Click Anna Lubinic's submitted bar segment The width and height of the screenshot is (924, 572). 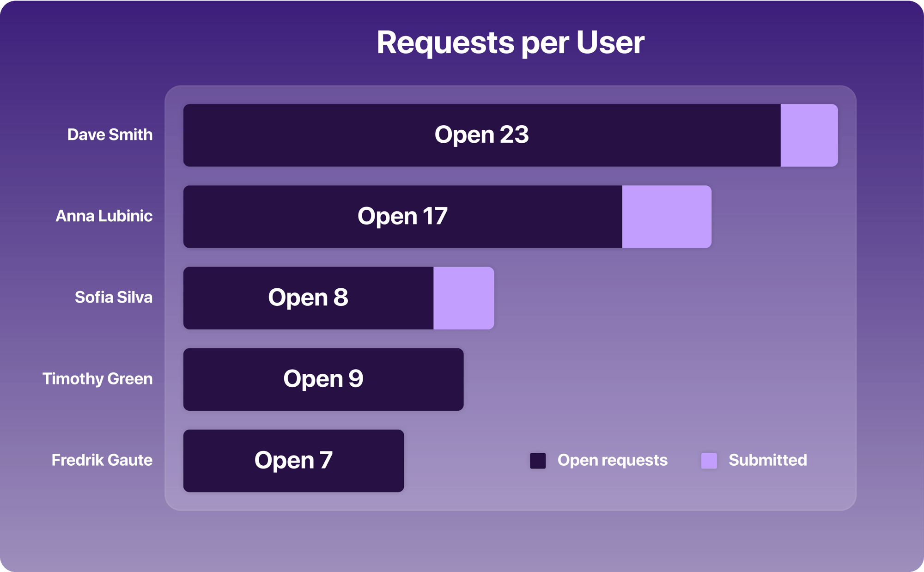coord(667,217)
